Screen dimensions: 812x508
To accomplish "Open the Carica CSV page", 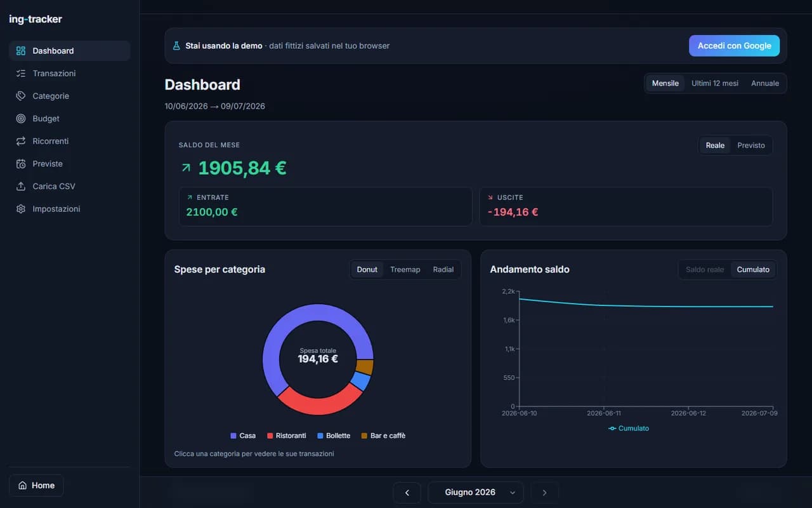I will tap(70, 186).
